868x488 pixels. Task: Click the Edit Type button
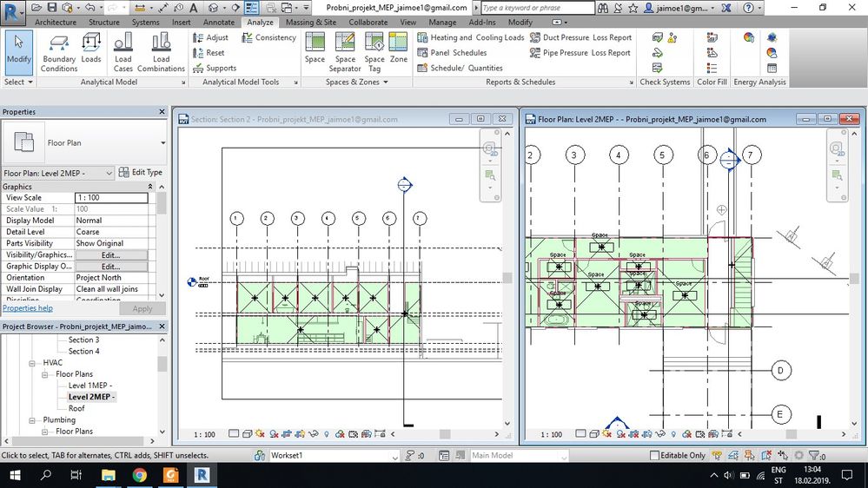(x=141, y=173)
